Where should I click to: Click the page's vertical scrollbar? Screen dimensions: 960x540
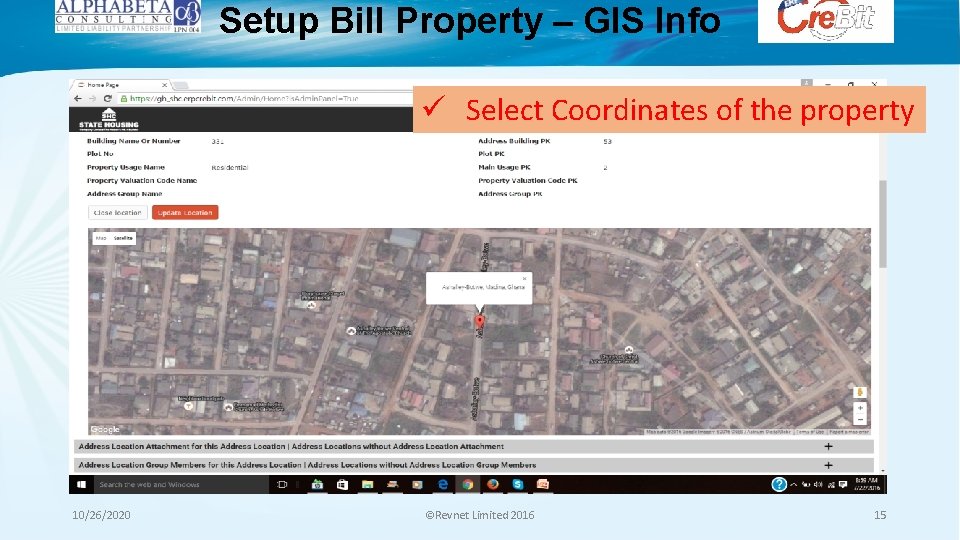click(882, 223)
